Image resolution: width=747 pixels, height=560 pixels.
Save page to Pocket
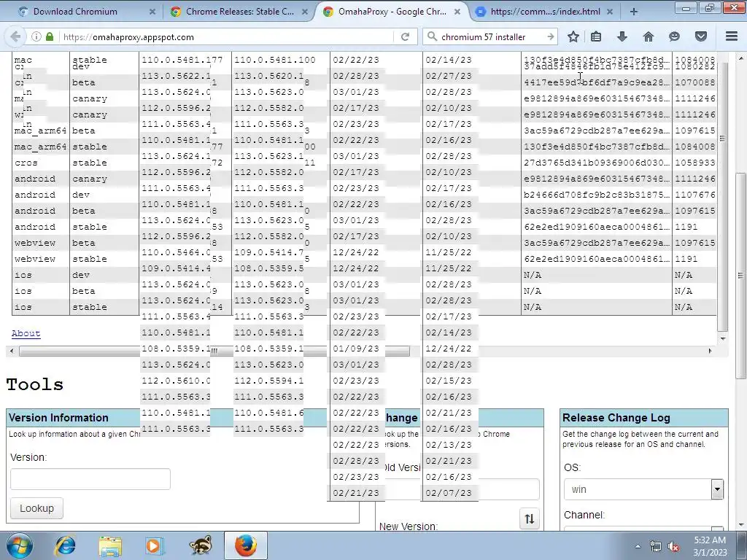(701, 36)
